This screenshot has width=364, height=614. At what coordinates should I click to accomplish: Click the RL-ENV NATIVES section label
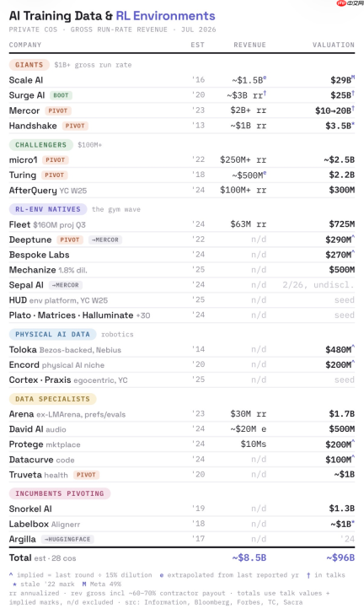(48, 209)
